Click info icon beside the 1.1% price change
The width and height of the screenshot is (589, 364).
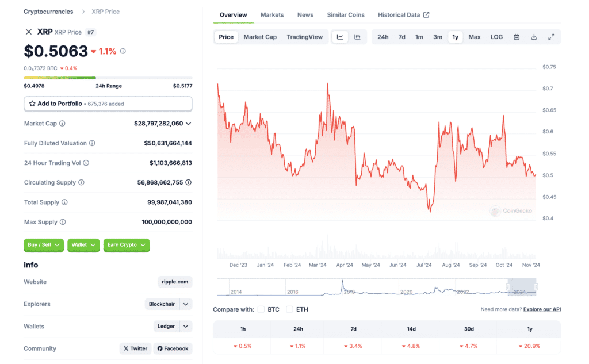pos(123,51)
